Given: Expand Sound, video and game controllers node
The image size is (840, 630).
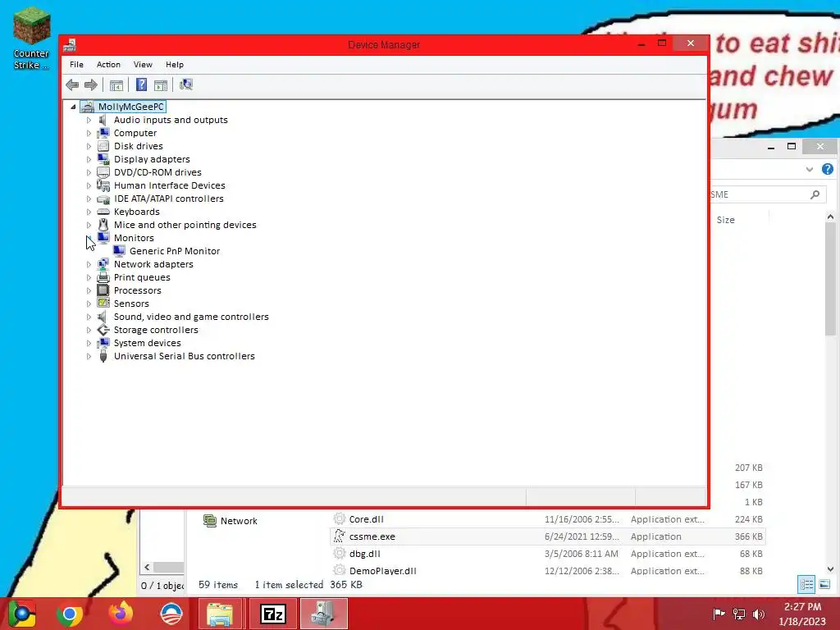Looking at the screenshot, I should 89,317.
